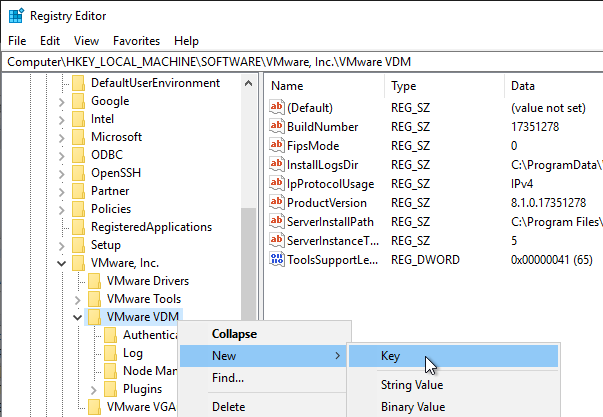603x417 pixels.
Task: Expand the ODBC key
Action: (62, 156)
